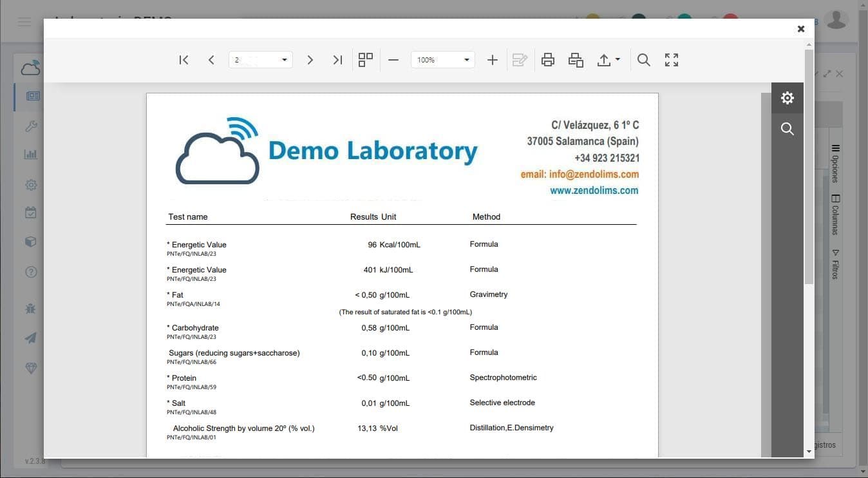Click the scrollbar down arrow
The image size is (868, 478).
[809, 452]
